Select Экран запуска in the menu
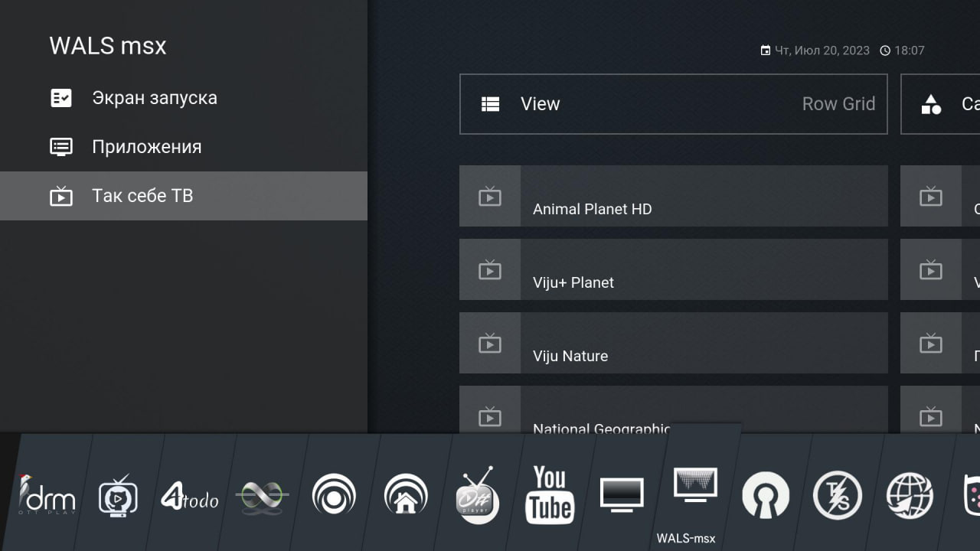980x551 pixels. [x=154, y=98]
